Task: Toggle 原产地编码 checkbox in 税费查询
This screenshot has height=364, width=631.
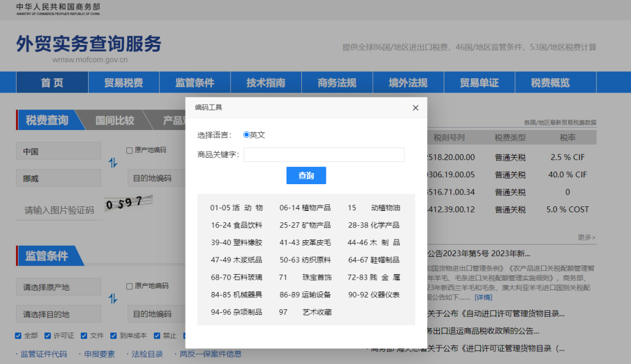Action: tap(129, 150)
